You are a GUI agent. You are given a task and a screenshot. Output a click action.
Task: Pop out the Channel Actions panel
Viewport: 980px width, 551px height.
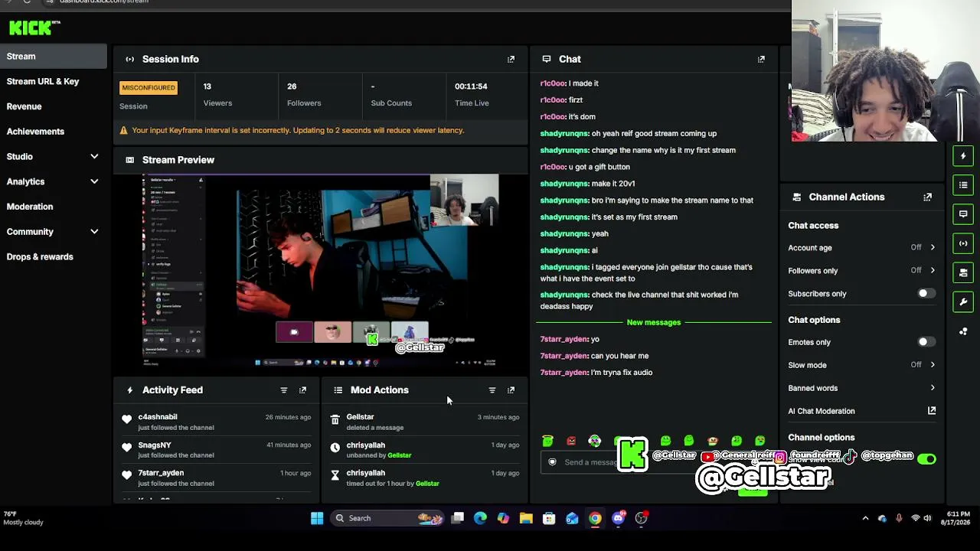tap(927, 197)
